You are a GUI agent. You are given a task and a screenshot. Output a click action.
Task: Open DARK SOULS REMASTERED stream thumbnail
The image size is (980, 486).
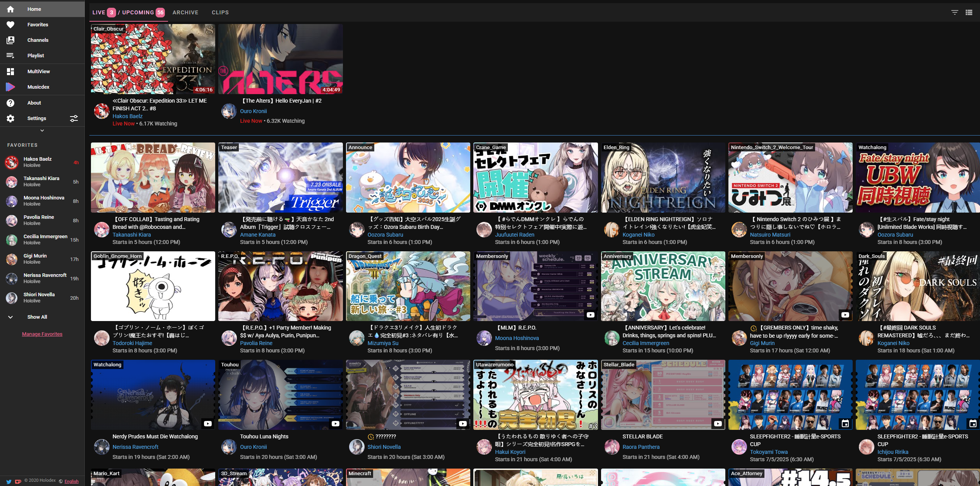click(x=918, y=286)
